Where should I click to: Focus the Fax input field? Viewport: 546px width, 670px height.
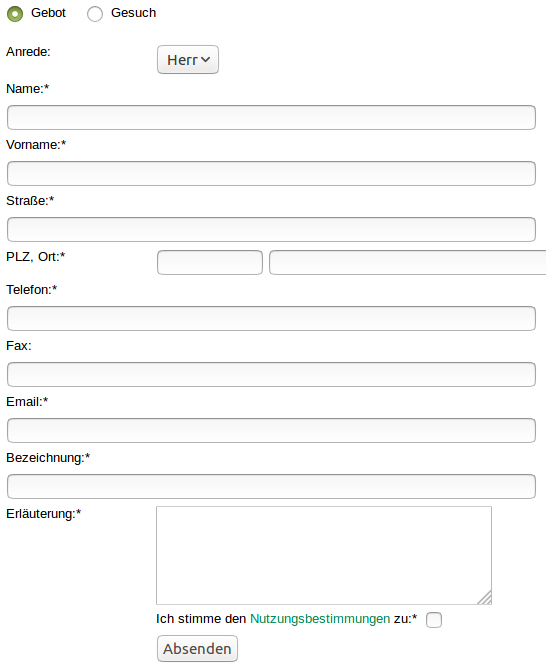click(271, 374)
